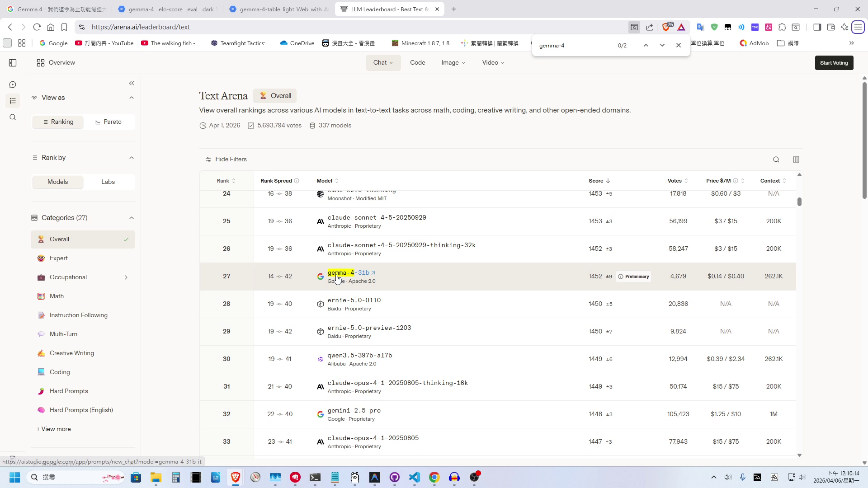Click the leaderboard table scrollbar thumb
868x488 pixels.
click(x=799, y=202)
